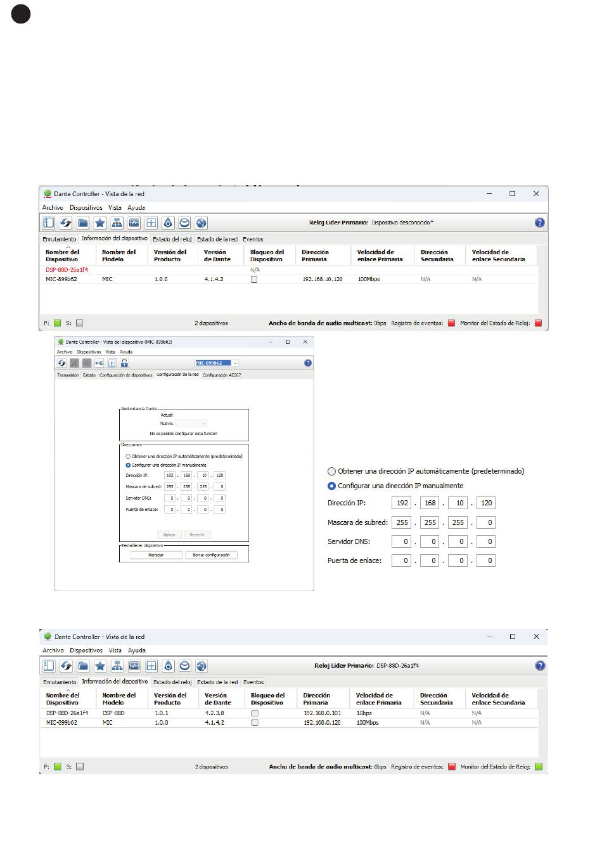Open Configuración de dispositivos tab in device view
The height and width of the screenshot is (868, 602).
[126, 375]
